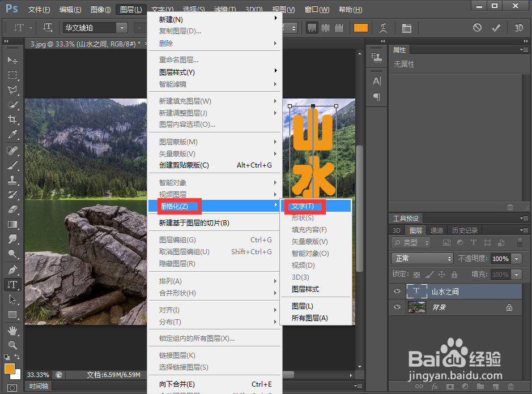The image size is (532, 394).
Task: Select the Smudge tool
Action: [12, 239]
